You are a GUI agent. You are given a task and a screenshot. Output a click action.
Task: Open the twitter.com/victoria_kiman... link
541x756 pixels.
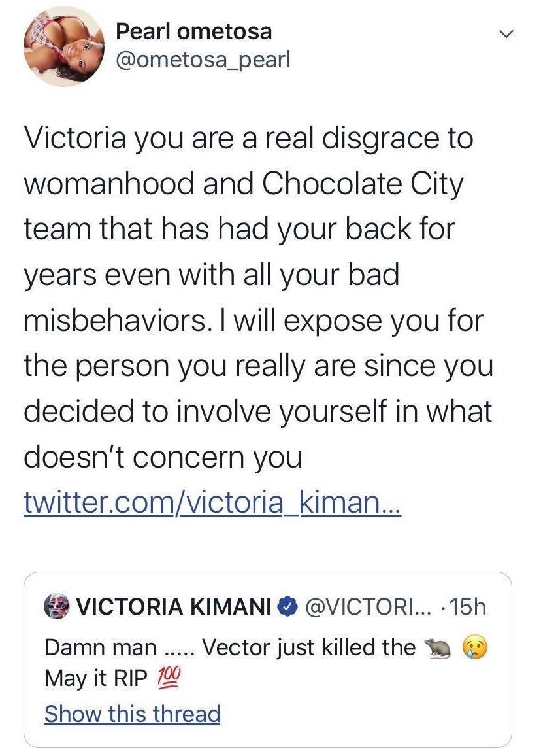coord(212,502)
